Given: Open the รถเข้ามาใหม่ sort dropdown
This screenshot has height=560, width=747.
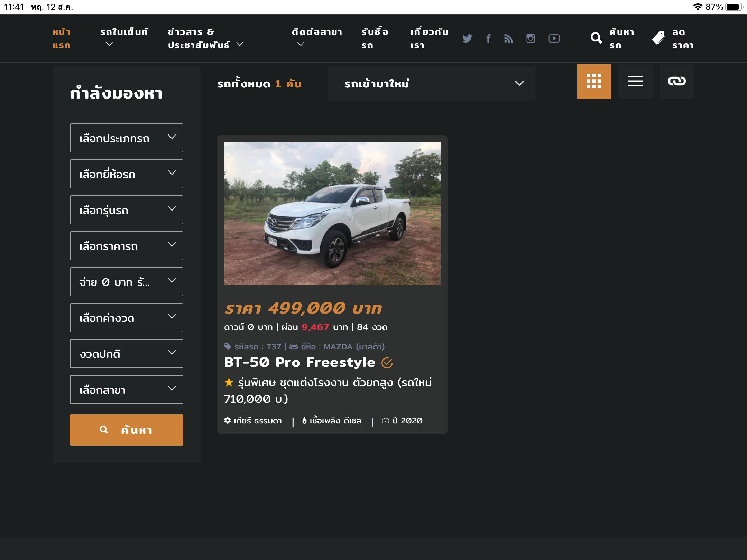Looking at the screenshot, I should click(x=431, y=83).
